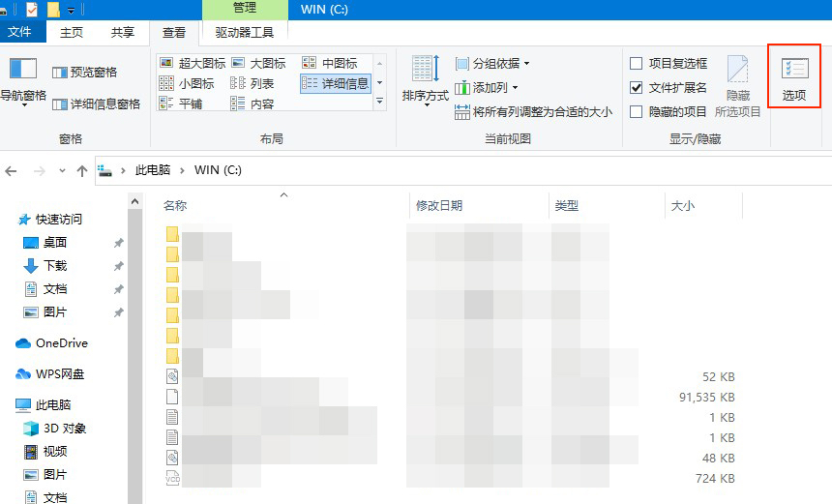Uncheck File name extensions (文件扩展名)
This screenshot has width=832, height=504.
click(636, 87)
